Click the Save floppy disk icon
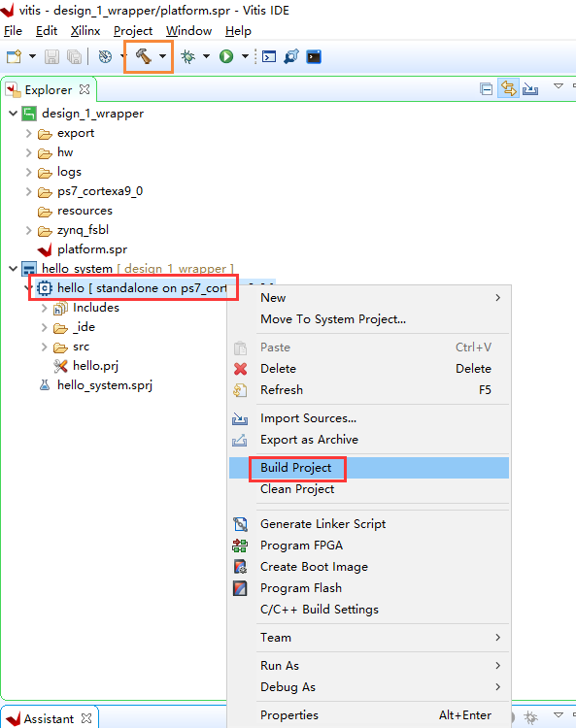576x728 pixels. click(x=51, y=56)
